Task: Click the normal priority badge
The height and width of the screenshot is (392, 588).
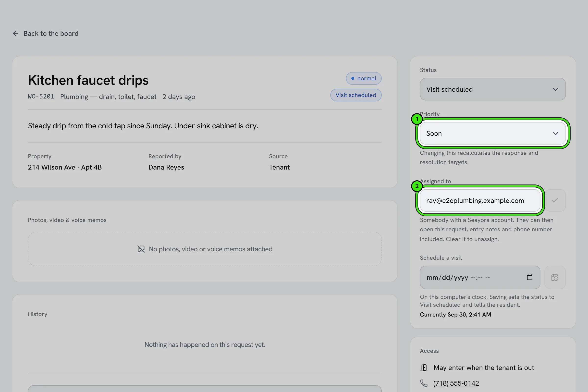Action: pyautogui.click(x=364, y=78)
